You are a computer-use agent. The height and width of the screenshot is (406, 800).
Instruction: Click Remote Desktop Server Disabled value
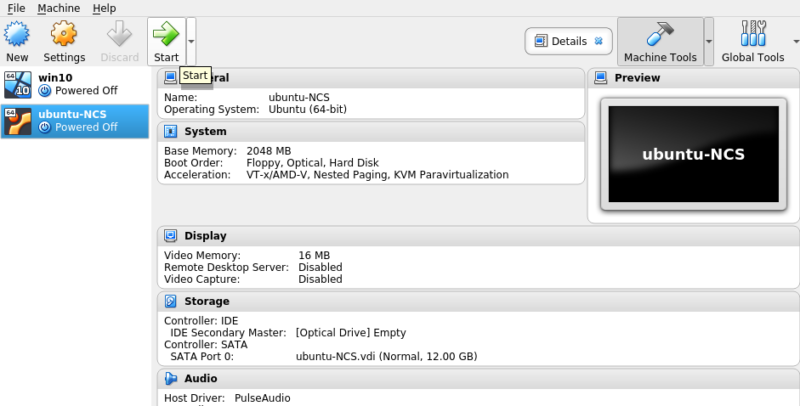pos(320,267)
